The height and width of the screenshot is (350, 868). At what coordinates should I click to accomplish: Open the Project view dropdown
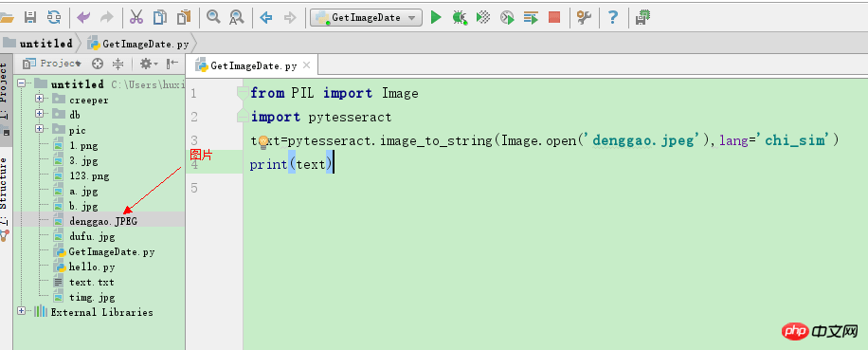[x=52, y=64]
